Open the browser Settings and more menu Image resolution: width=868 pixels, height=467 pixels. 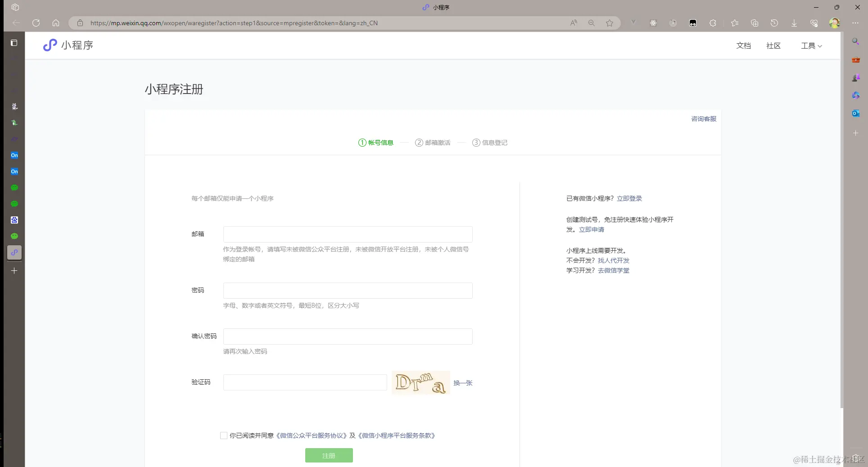855,23
